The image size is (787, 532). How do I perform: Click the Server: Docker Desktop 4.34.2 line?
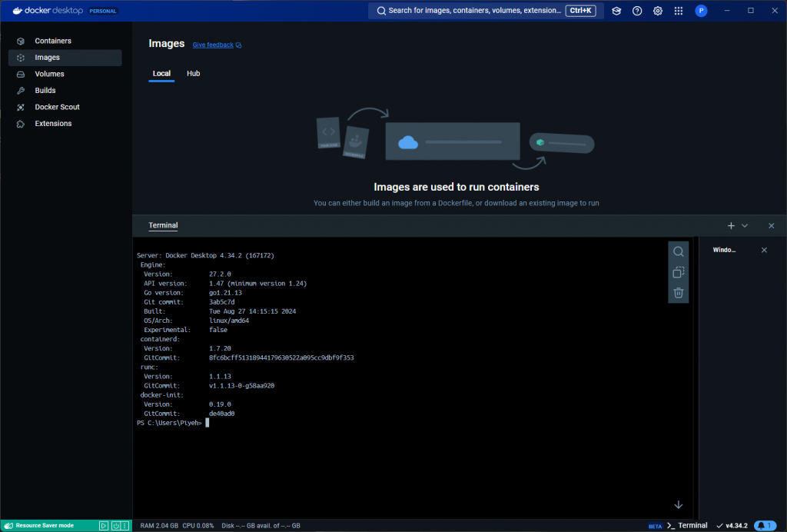coord(205,255)
